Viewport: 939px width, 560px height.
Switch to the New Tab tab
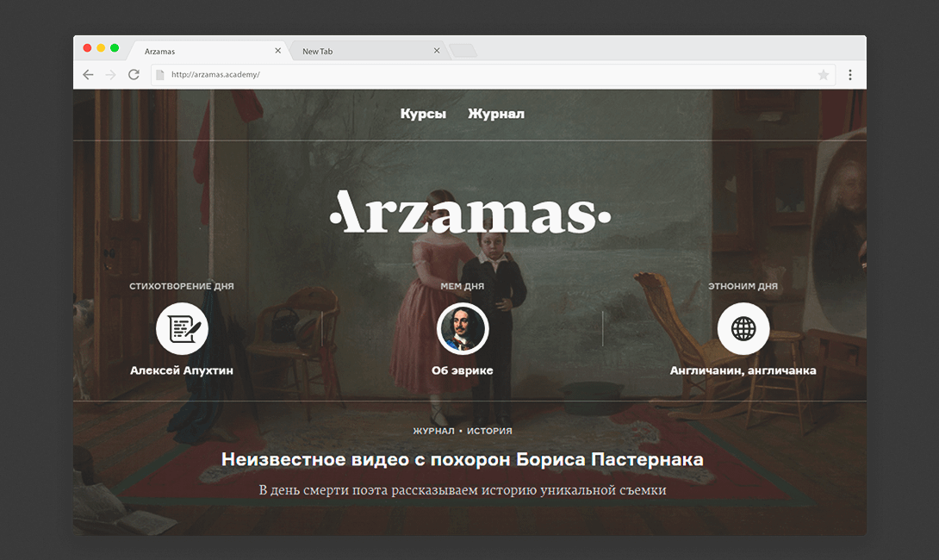[x=368, y=51]
